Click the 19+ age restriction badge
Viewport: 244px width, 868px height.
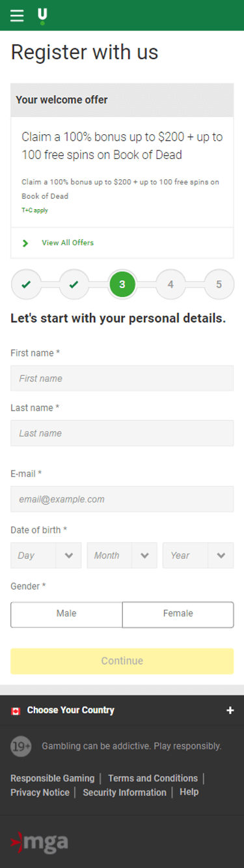(x=21, y=746)
